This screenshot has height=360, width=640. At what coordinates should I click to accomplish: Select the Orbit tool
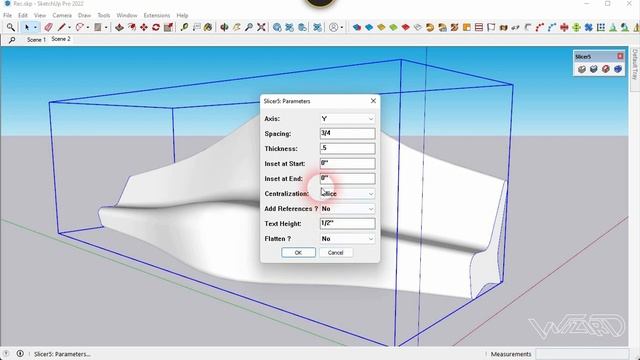coord(224,27)
